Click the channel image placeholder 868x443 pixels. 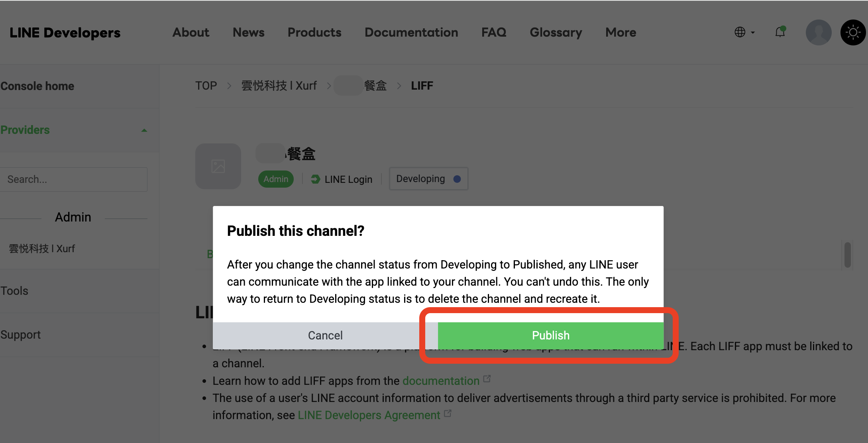(x=218, y=166)
